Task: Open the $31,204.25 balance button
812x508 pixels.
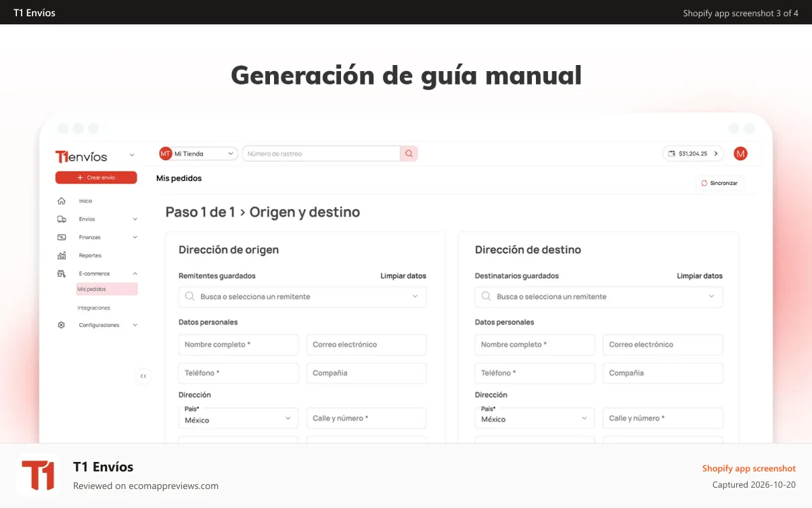Action: pyautogui.click(x=693, y=154)
